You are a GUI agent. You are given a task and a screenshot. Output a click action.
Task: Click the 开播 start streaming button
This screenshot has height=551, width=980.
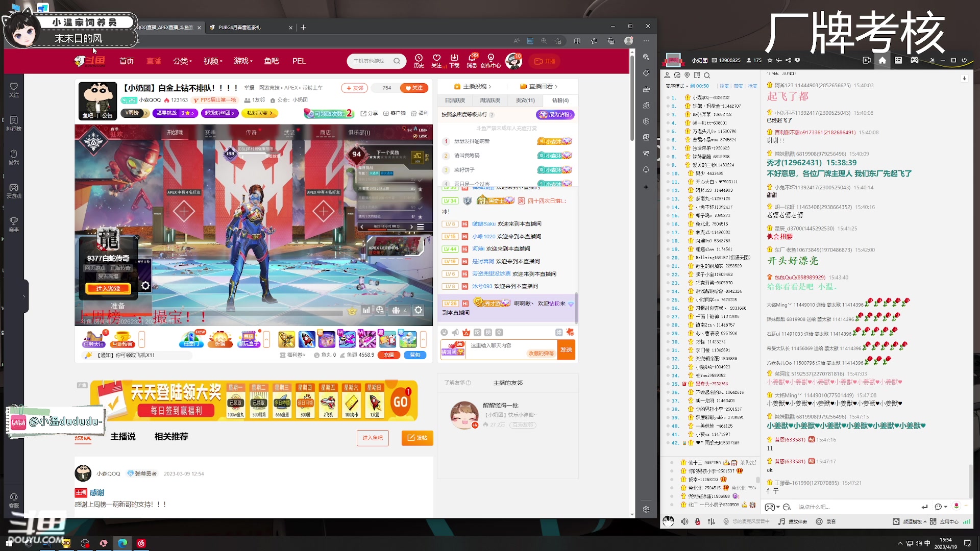point(545,61)
